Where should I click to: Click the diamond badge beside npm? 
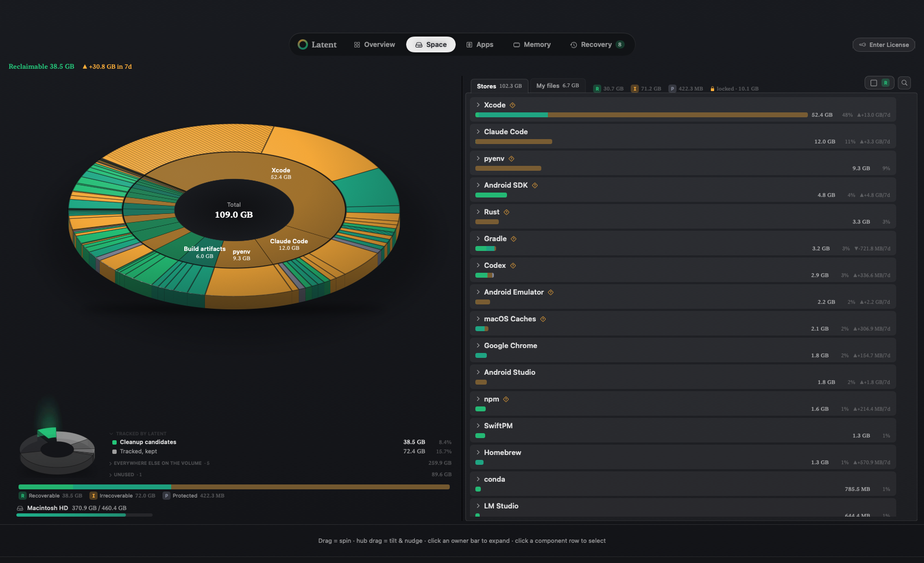[x=506, y=399]
